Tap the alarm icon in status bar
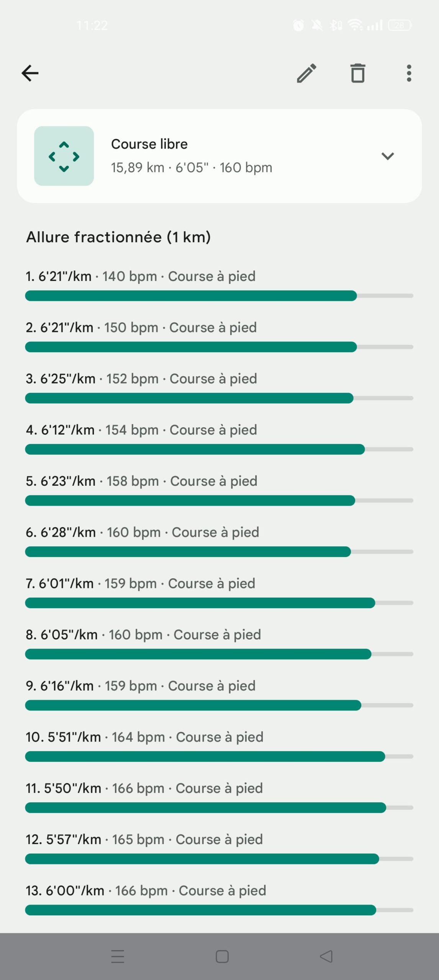439x980 pixels. [298, 26]
